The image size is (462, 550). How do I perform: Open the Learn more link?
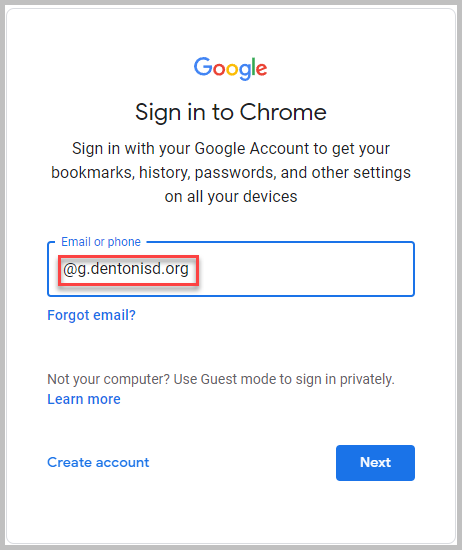tap(84, 399)
